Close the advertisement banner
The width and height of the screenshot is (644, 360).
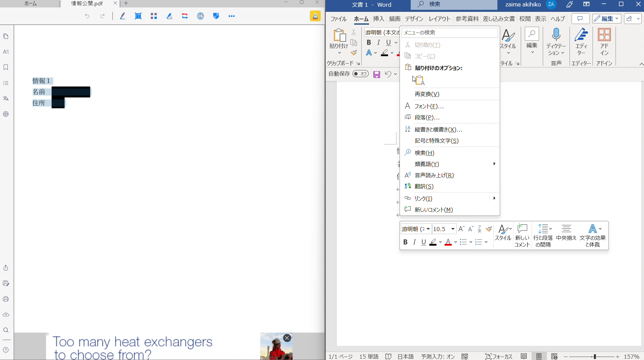point(287,338)
